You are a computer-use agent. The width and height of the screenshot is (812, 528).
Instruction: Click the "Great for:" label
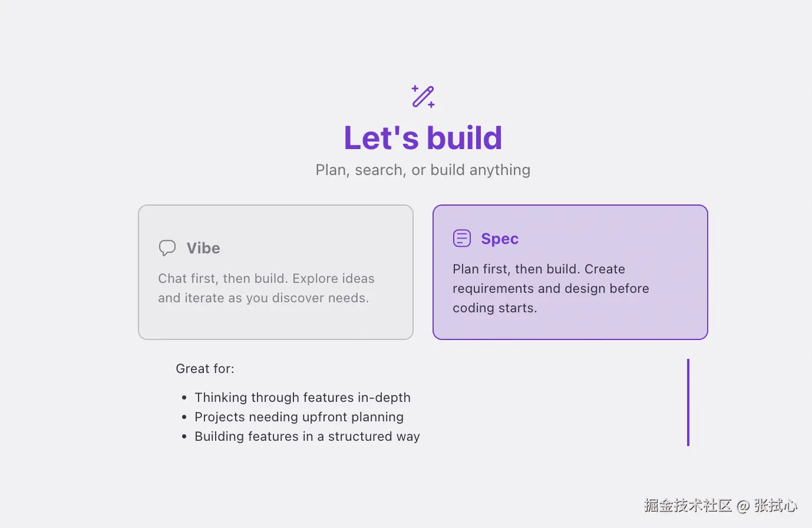[205, 369]
